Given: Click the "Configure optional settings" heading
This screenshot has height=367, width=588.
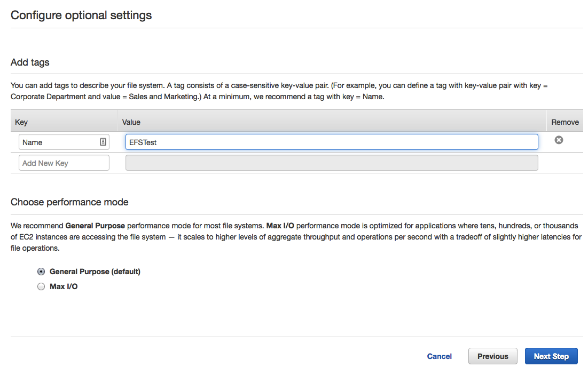Looking at the screenshot, I should (81, 15).
